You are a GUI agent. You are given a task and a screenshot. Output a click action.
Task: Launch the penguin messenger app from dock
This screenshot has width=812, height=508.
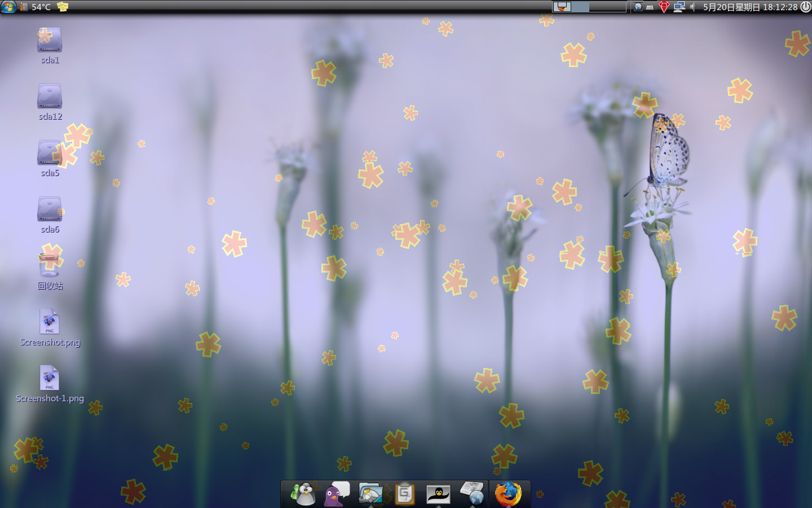303,494
